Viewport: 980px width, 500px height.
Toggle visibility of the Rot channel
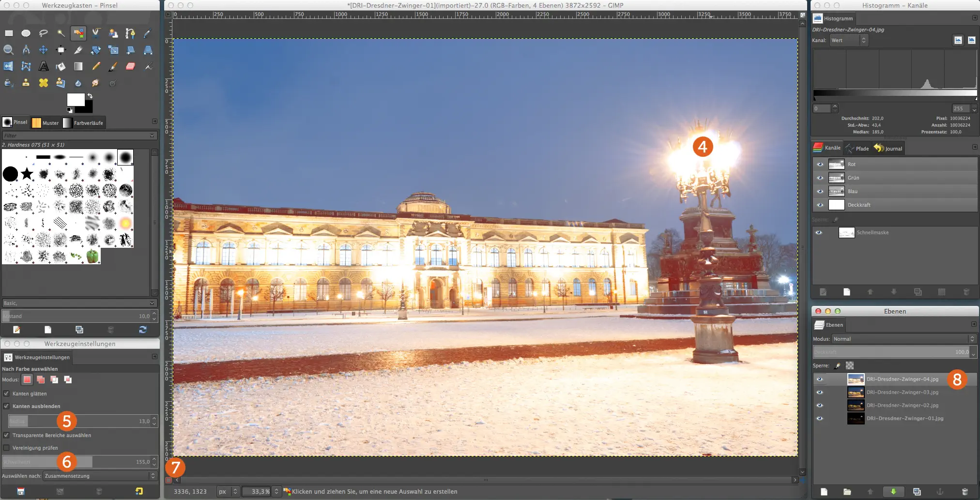821,164
